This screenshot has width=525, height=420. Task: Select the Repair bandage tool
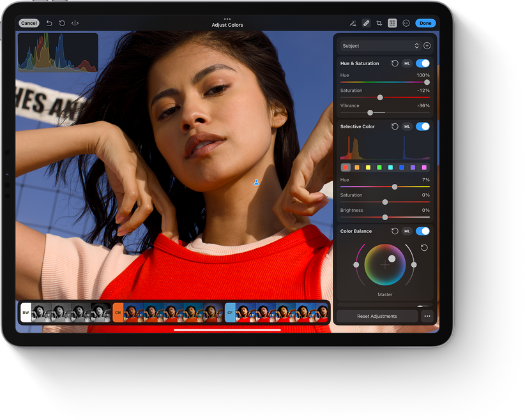click(366, 23)
